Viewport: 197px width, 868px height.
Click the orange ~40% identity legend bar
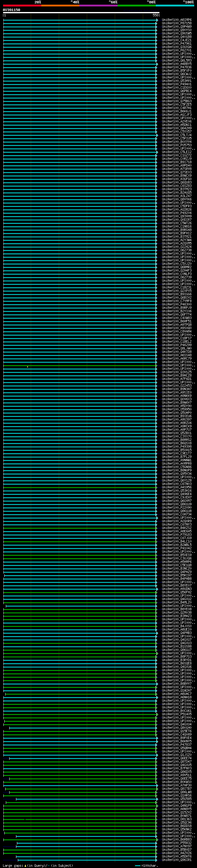point(60,6)
